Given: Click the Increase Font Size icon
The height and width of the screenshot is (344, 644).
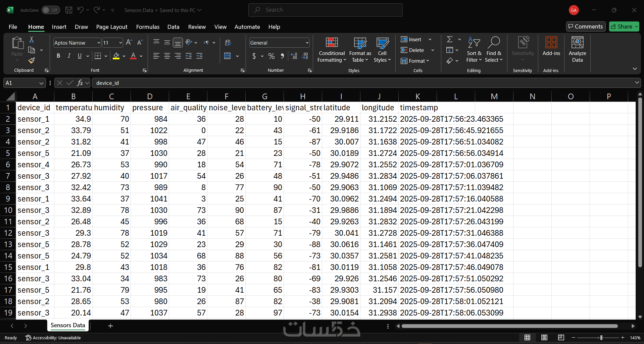Looking at the screenshot, I should point(129,43).
